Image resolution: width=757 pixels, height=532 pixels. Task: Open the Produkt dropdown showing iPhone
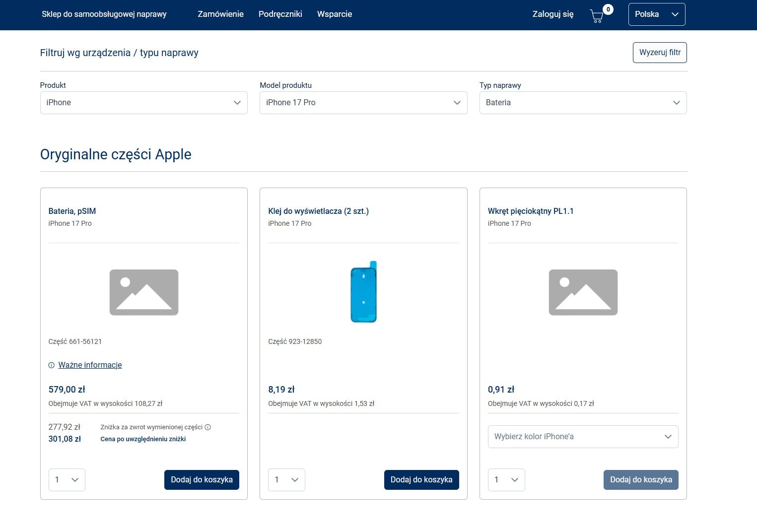[143, 103]
